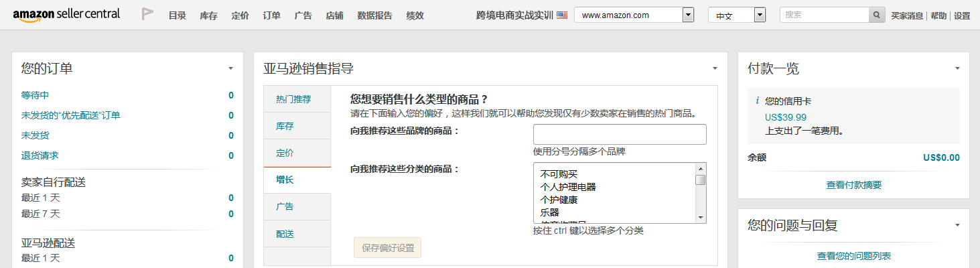Collapse the 亚马逊销售指导 panel arrow
Image resolution: width=980 pixels, height=268 pixels.
(715, 68)
